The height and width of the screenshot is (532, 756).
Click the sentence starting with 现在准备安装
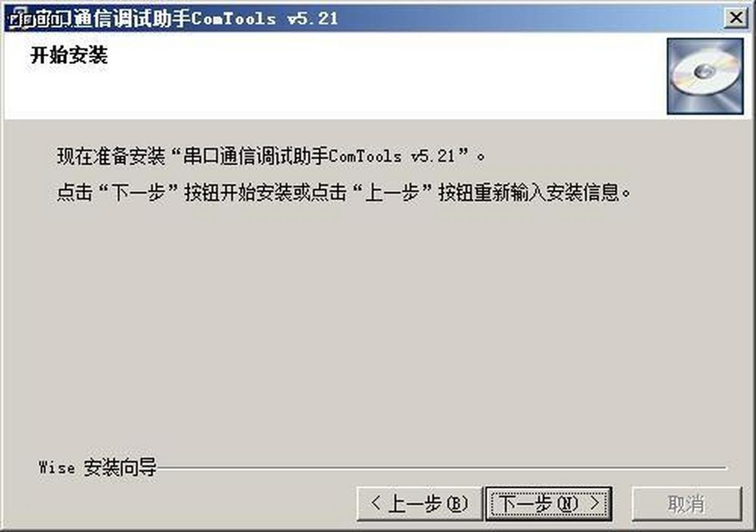pos(272,156)
